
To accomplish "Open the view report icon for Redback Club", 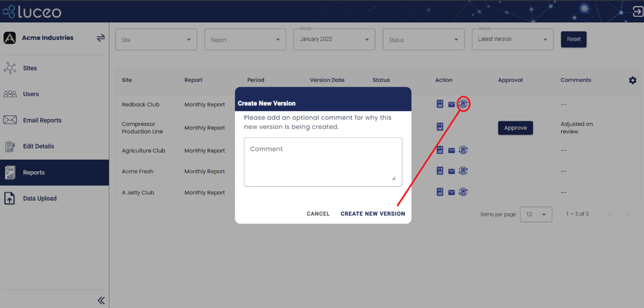I will [439, 104].
